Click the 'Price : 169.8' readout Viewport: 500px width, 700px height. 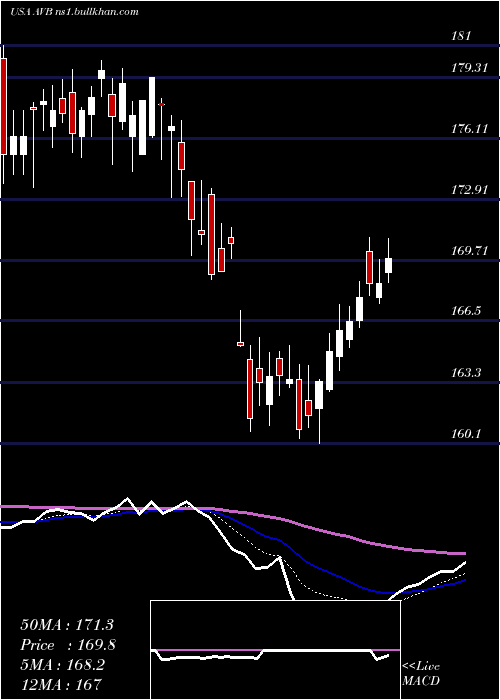coord(68,645)
